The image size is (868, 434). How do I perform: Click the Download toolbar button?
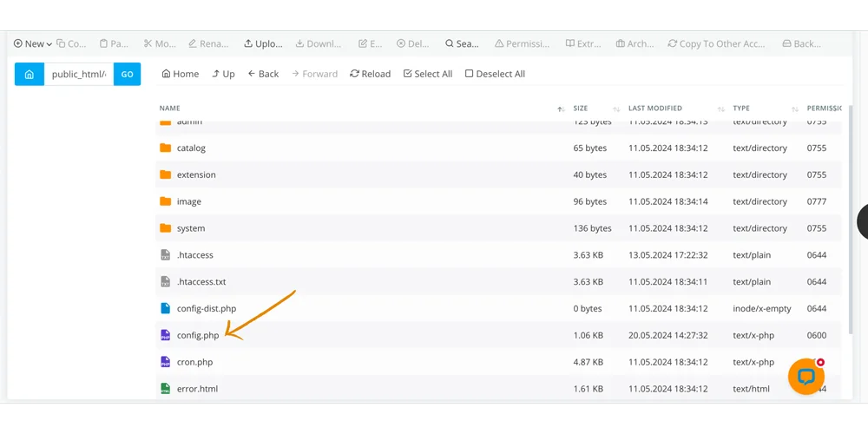coord(319,43)
